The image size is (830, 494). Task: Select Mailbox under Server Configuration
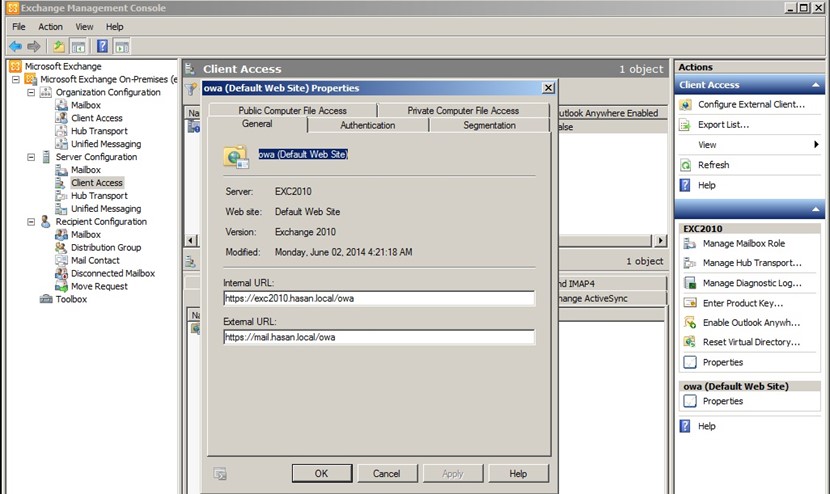tap(85, 169)
